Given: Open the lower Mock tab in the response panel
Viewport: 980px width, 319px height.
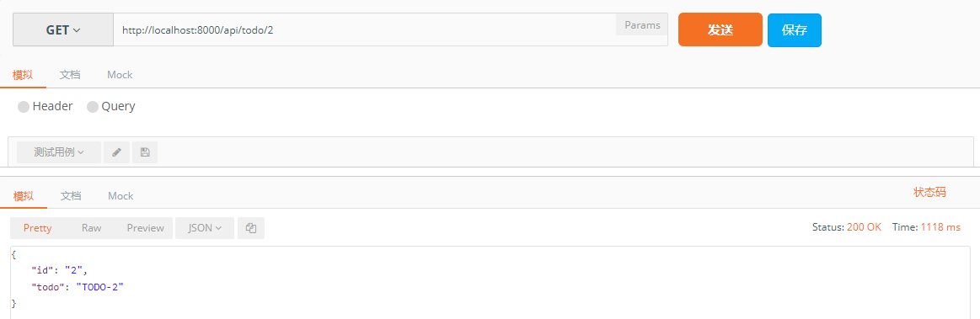Looking at the screenshot, I should pyautogui.click(x=120, y=196).
